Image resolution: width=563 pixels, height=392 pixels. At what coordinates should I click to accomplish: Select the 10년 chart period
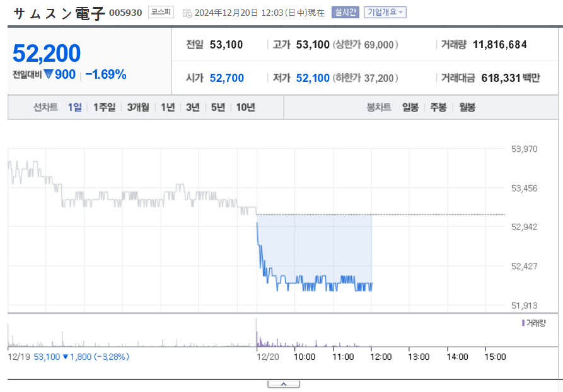point(245,107)
